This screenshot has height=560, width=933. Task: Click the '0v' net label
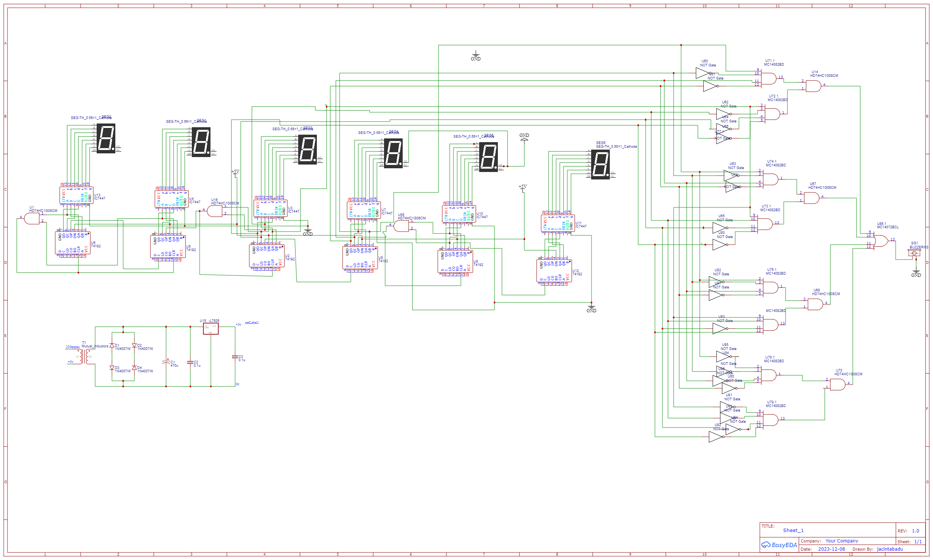tap(237, 384)
